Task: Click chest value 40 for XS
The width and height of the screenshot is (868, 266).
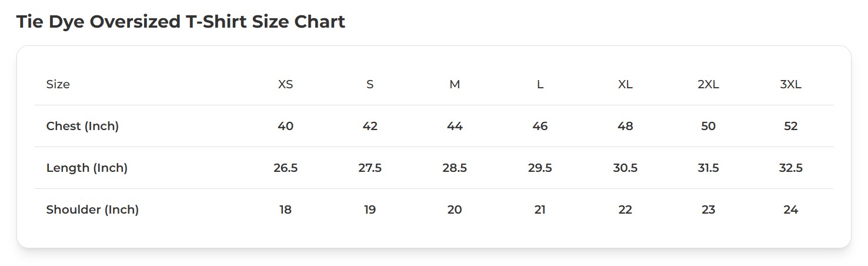Action: (285, 126)
